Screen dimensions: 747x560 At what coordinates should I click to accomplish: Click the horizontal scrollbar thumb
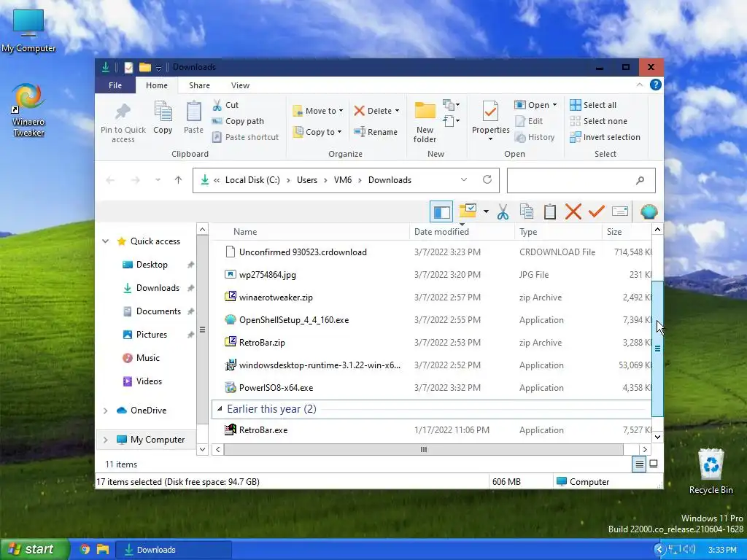[x=424, y=449]
